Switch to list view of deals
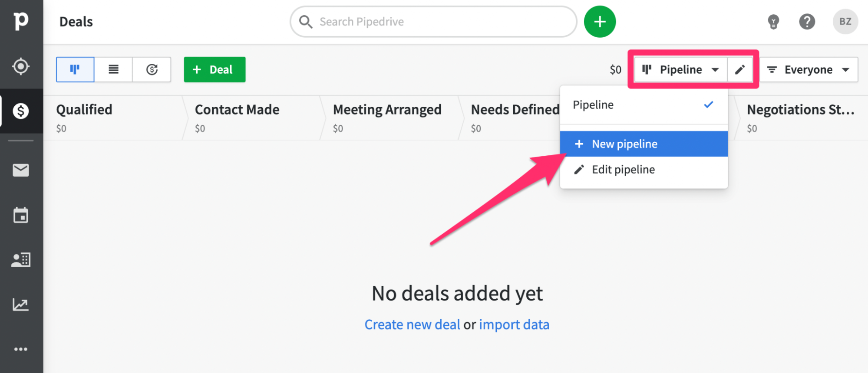The height and width of the screenshot is (373, 868). (x=113, y=69)
